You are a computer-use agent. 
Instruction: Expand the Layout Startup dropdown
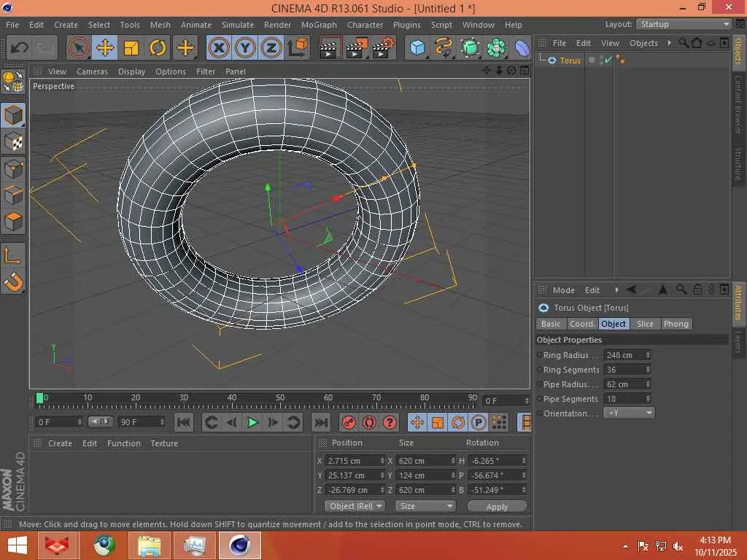pyautogui.click(x=684, y=24)
